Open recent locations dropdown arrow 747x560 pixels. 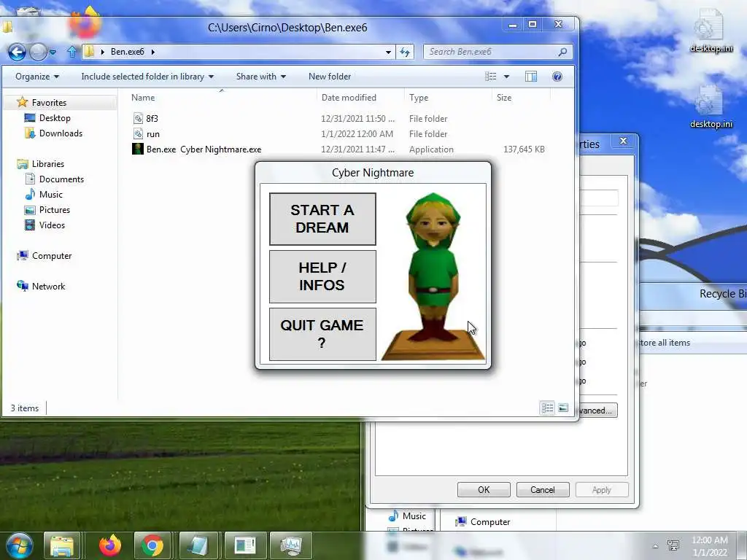53,52
